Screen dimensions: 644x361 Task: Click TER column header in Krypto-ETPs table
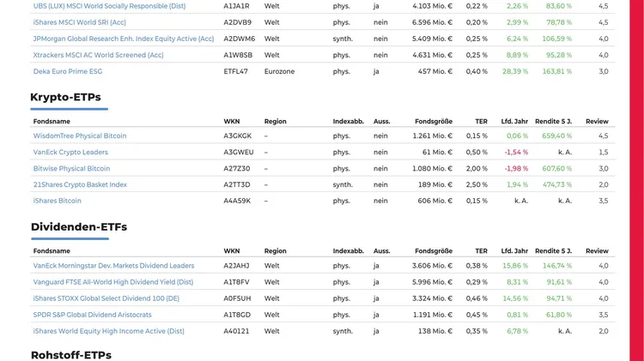coord(481,122)
